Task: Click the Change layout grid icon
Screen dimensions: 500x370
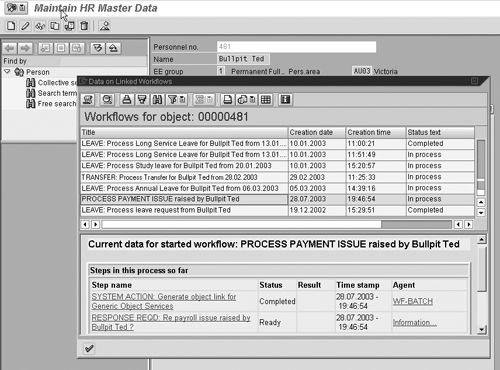Action: (266, 100)
